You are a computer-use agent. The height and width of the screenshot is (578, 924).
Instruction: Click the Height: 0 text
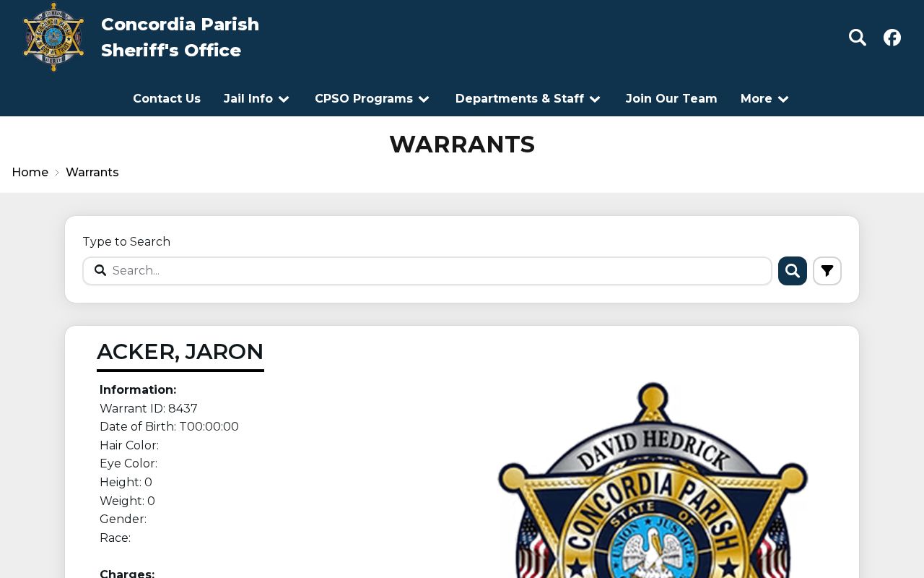point(126,483)
